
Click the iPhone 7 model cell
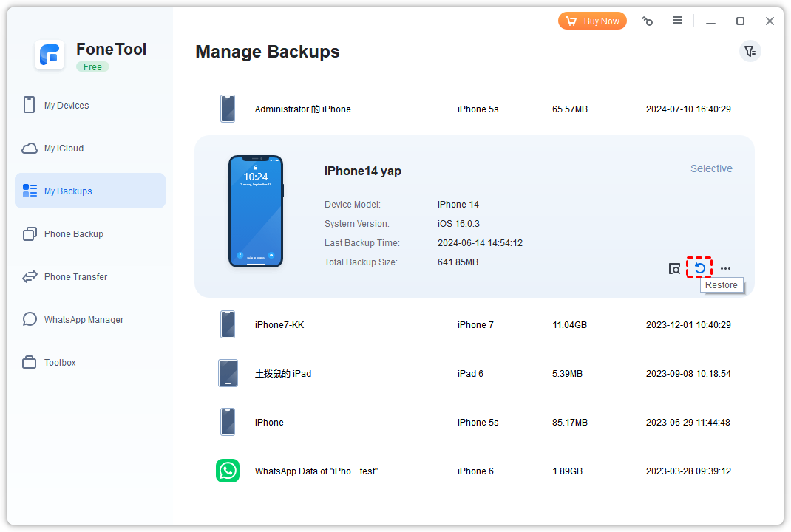476,325
